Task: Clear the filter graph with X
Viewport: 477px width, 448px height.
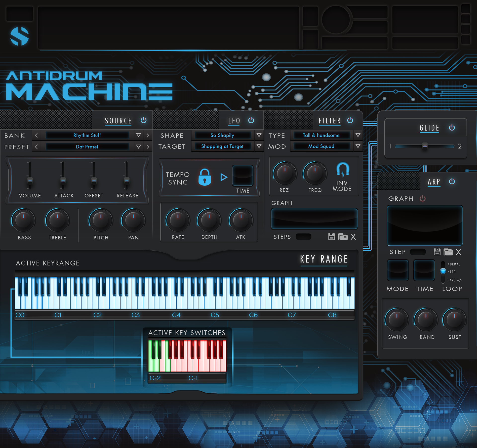Action: 353,237
